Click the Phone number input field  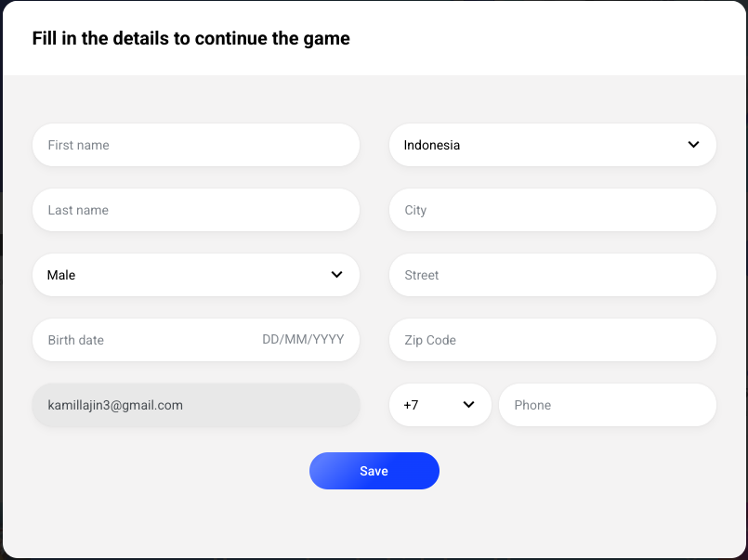pyautogui.click(x=607, y=405)
